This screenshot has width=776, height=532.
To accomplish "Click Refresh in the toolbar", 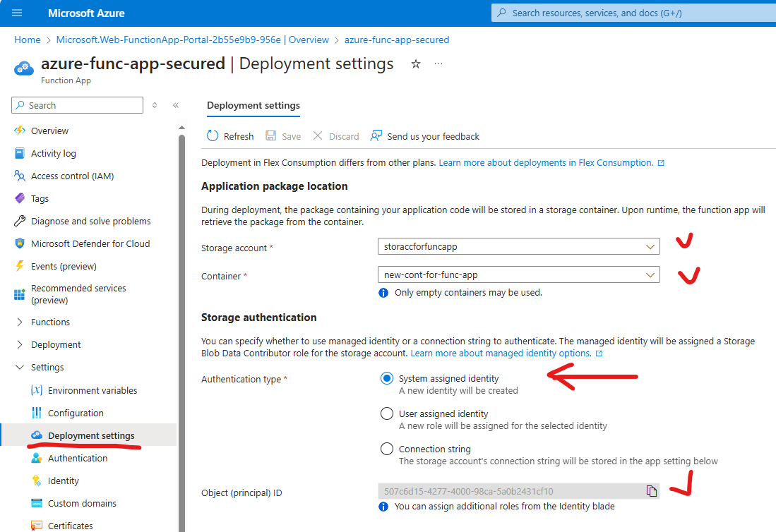I will [229, 136].
